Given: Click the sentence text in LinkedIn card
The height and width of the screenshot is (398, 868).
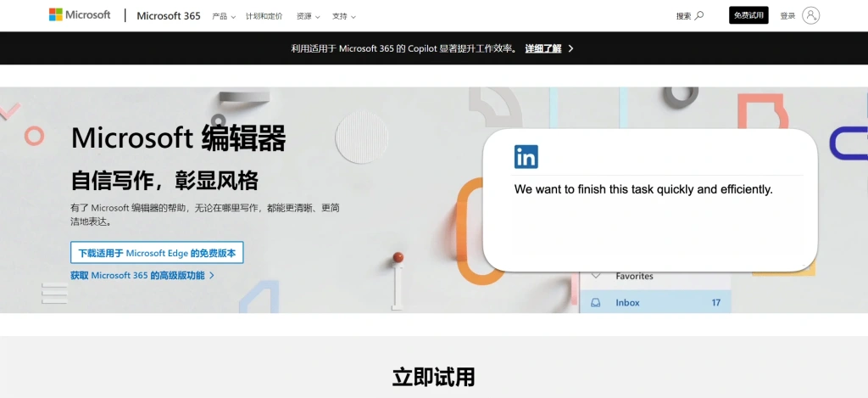Looking at the screenshot, I should [643, 189].
